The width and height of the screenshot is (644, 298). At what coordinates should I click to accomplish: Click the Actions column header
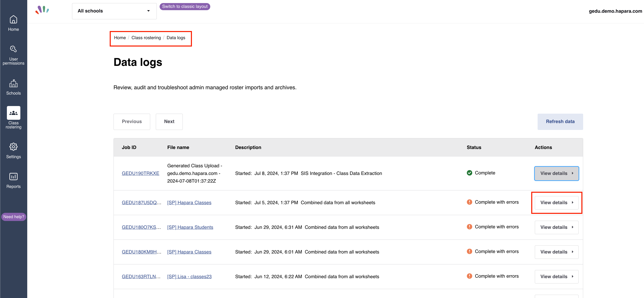(x=543, y=147)
